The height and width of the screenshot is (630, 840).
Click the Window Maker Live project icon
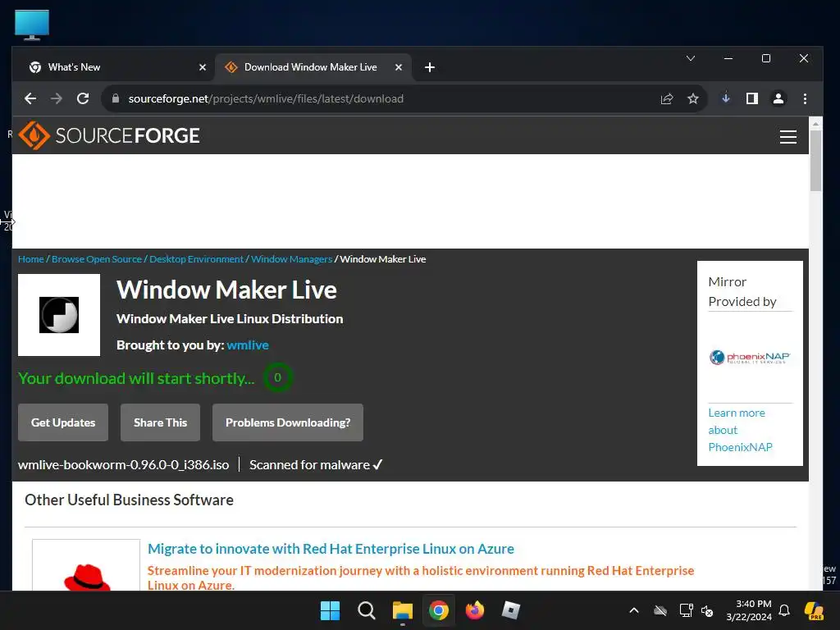[59, 315]
